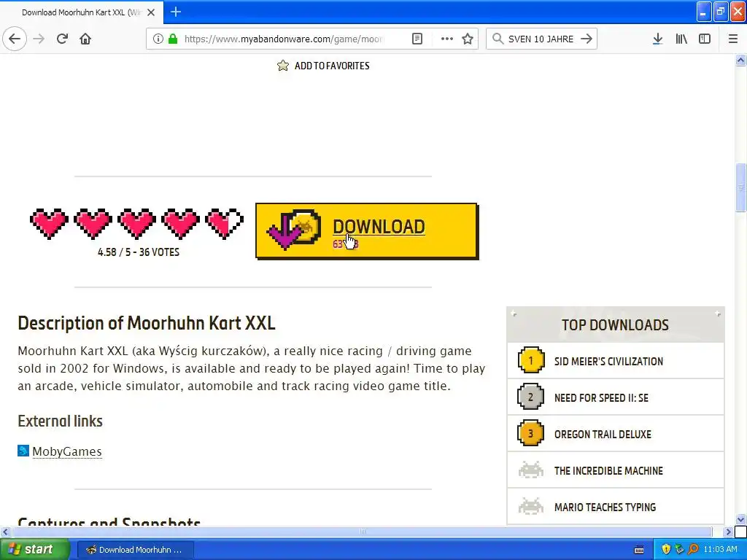Click horizontal scrollbar left arrow
The height and width of the screenshot is (560, 747).
(5, 532)
